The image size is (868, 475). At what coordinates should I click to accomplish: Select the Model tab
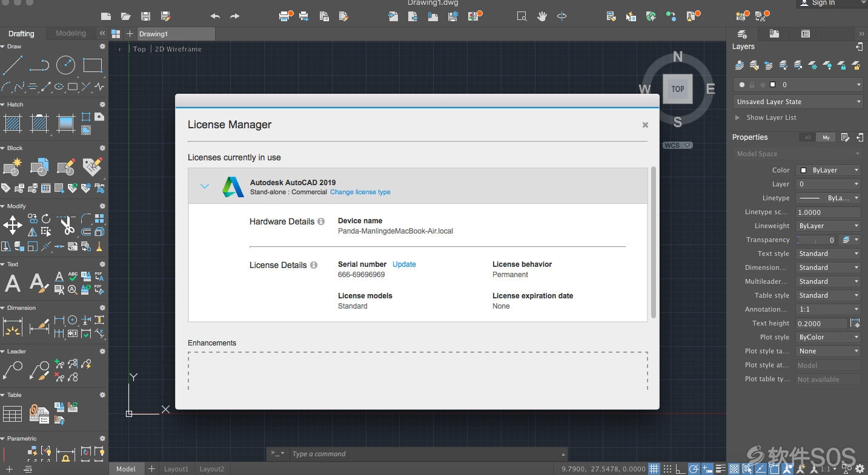click(126, 469)
